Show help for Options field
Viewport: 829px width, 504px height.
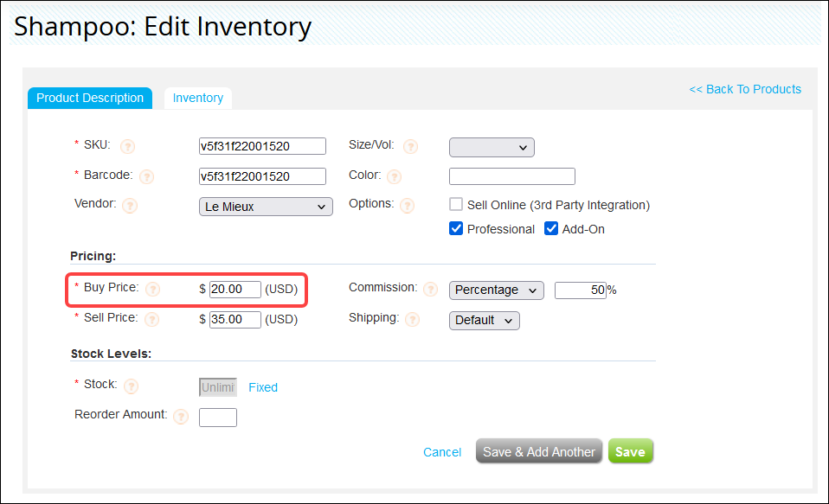point(407,206)
